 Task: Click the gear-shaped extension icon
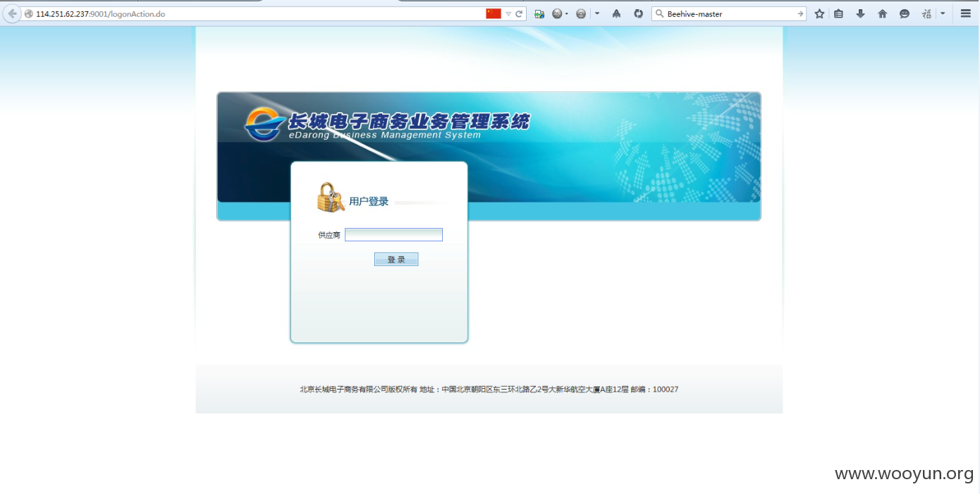[x=581, y=13]
